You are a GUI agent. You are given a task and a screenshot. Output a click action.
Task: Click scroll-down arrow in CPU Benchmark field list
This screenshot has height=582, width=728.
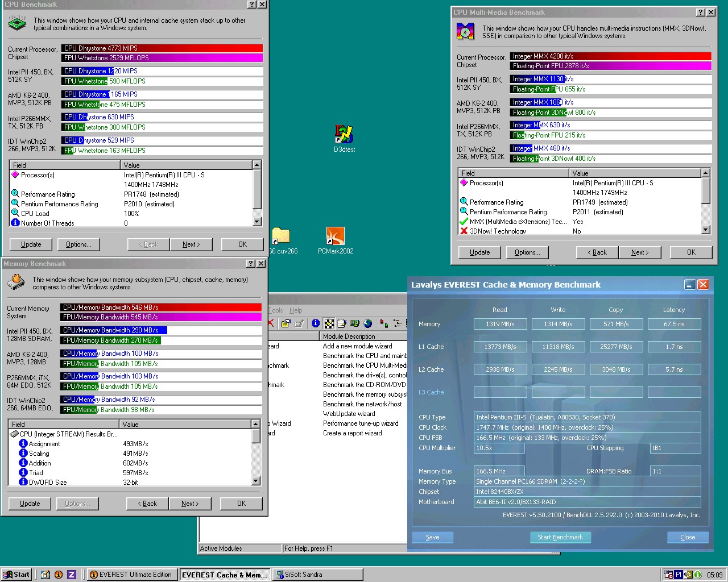click(x=257, y=222)
